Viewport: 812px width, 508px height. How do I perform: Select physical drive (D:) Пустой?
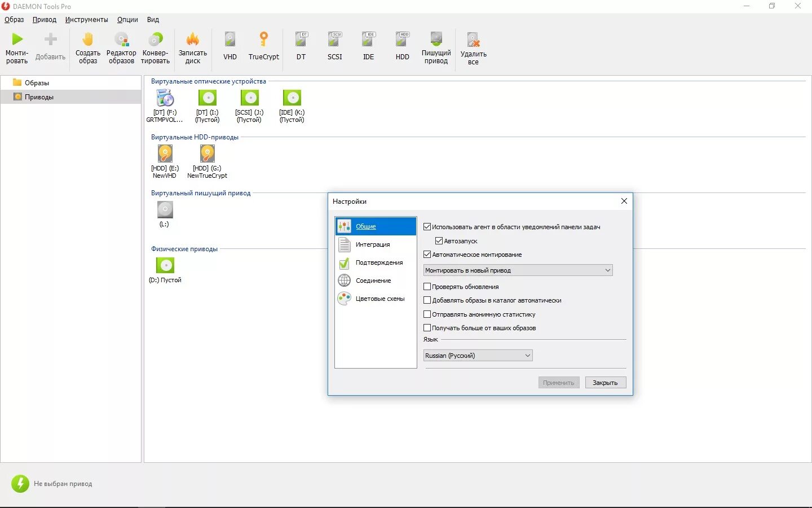(165, 270)
